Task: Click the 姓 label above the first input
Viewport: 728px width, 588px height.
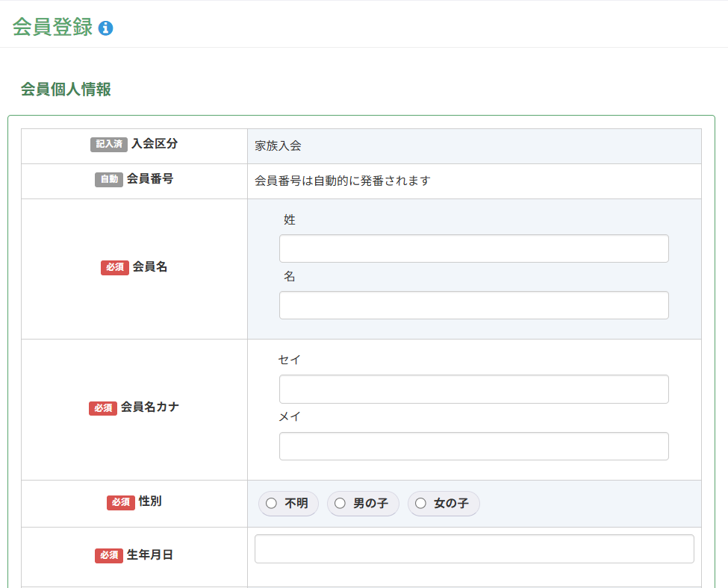Action: (290, 220)
